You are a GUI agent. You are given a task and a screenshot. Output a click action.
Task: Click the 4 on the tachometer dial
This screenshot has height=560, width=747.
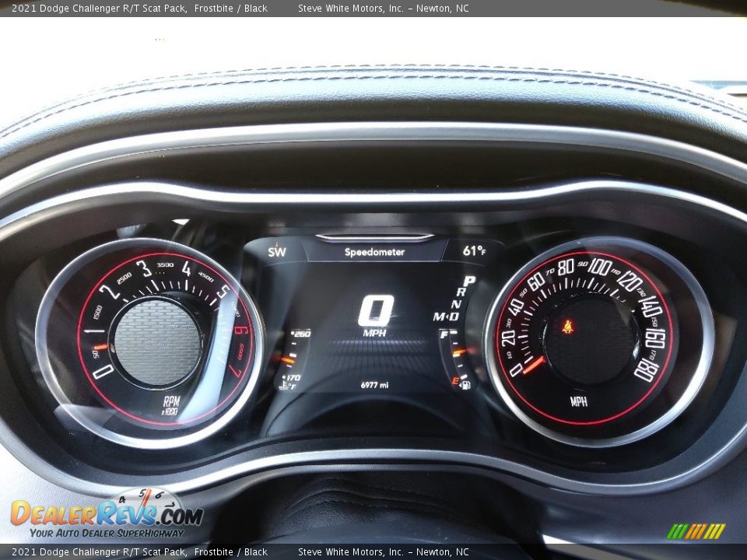pos(186,268)
